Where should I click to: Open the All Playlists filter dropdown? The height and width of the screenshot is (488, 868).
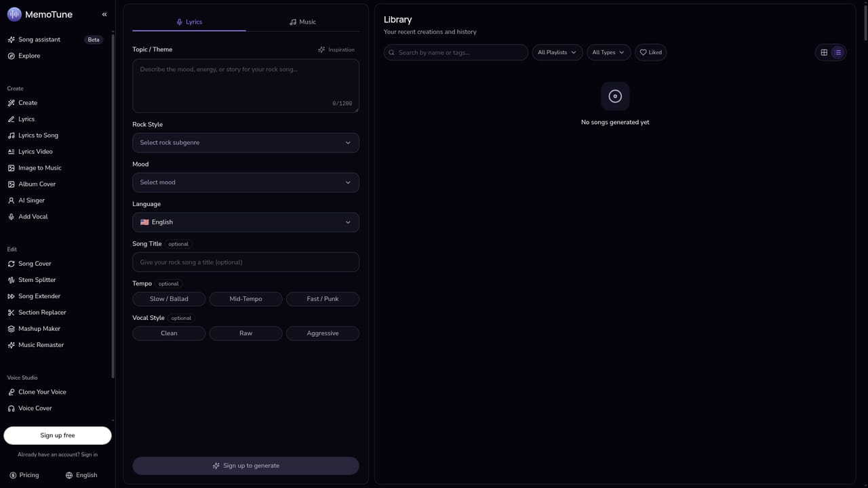point(557,52)
